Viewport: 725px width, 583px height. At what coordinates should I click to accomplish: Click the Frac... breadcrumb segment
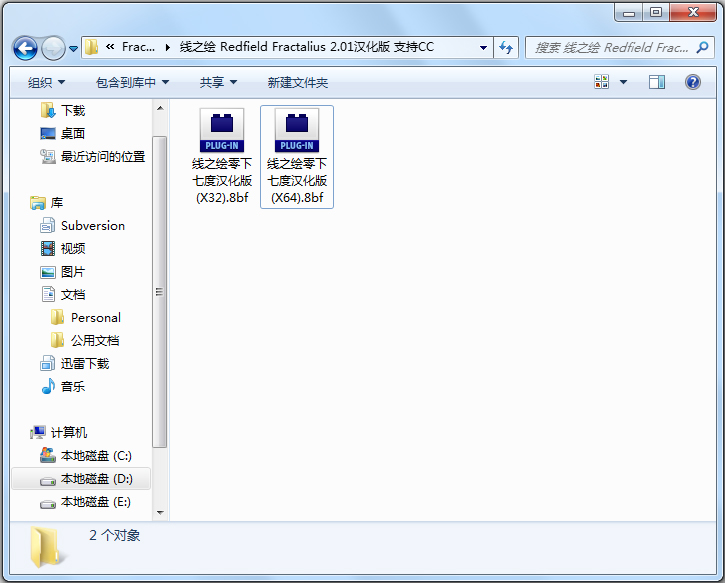tap(138, 47)
